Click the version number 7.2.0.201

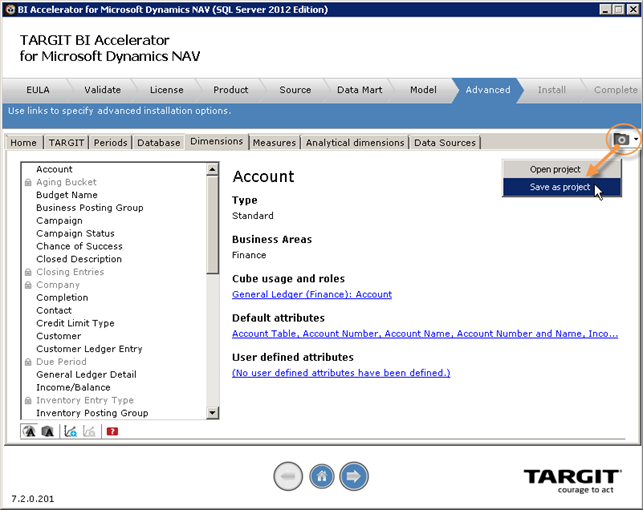[x=33, y=499]
